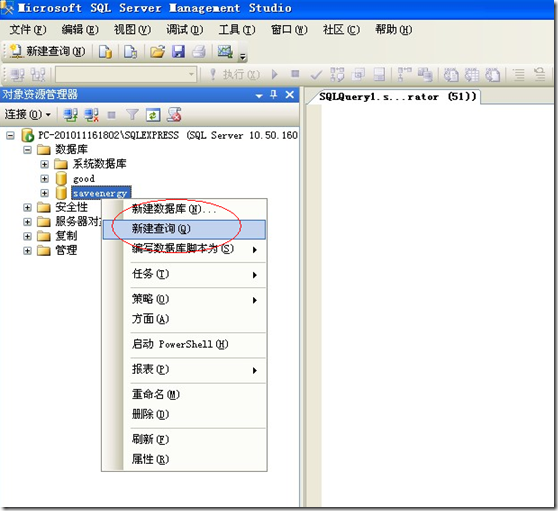Click the debug play arrow icon

[274, 74]
